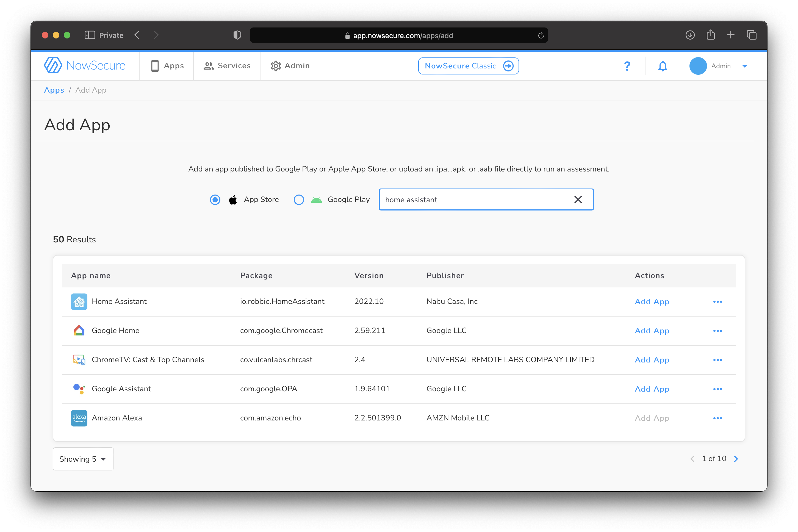Click the Apple logo beside App Store

click(233, 199)
